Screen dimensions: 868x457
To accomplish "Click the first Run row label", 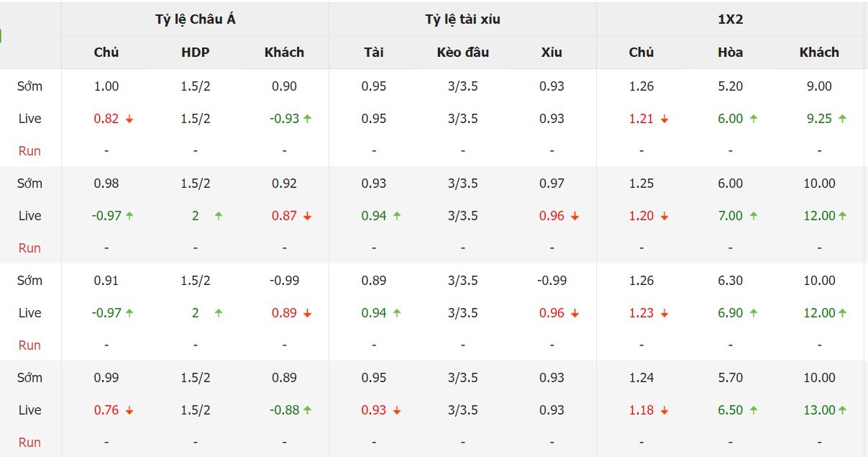I will pos(29,151).
